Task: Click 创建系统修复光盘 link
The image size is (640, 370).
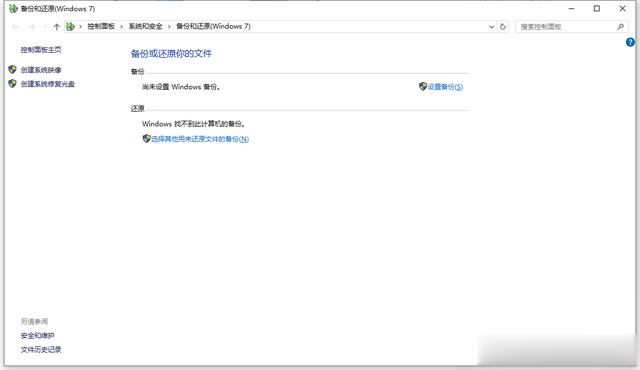Action: click(x=48, y=84)
